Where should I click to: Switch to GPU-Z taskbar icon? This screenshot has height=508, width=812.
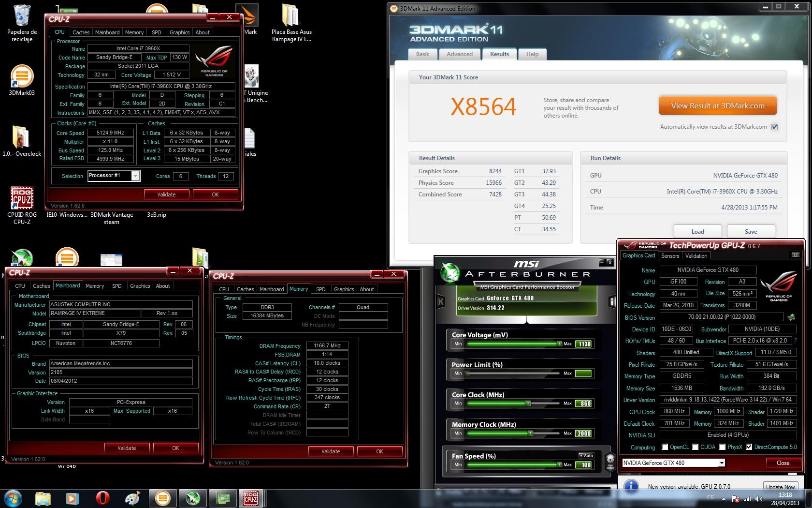coord(222,498)
